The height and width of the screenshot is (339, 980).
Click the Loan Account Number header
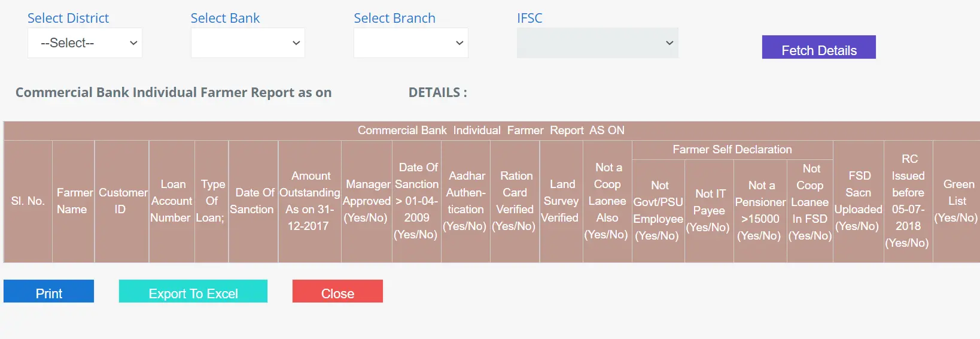172,201
